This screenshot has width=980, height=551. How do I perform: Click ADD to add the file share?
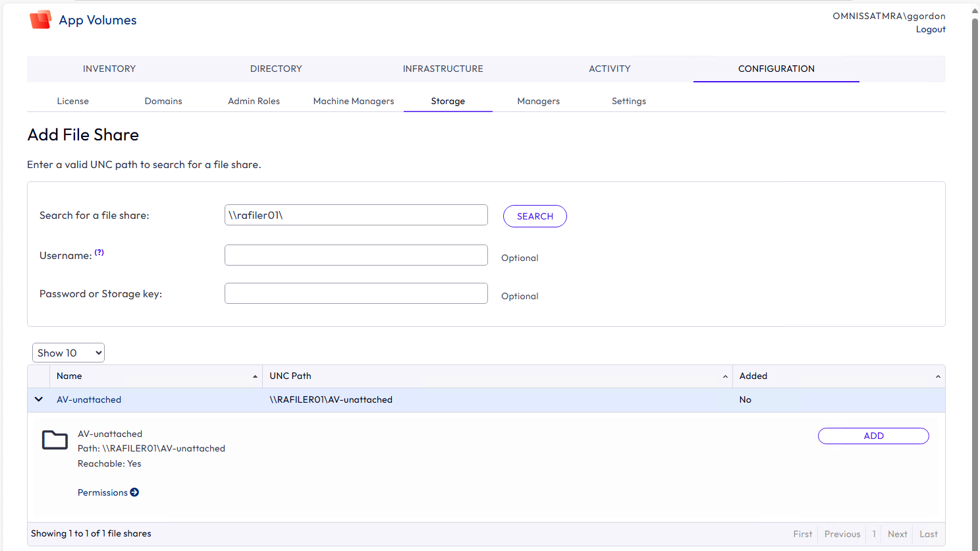pyautogui.click(x=873, y=436)
